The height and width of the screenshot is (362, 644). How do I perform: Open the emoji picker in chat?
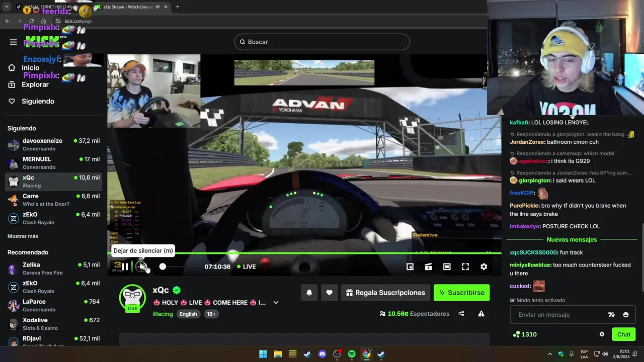pyautogui.click(x=626, y=315)
